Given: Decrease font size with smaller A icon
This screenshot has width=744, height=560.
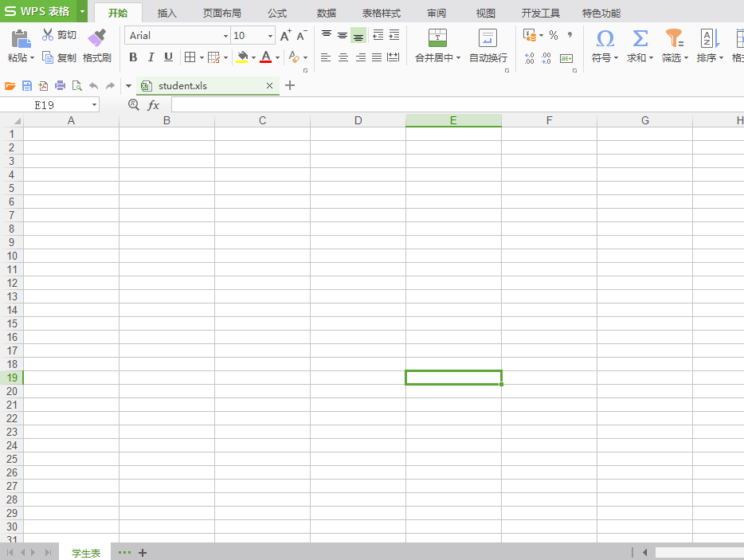Looking at the screenshot, I should 302,36.
